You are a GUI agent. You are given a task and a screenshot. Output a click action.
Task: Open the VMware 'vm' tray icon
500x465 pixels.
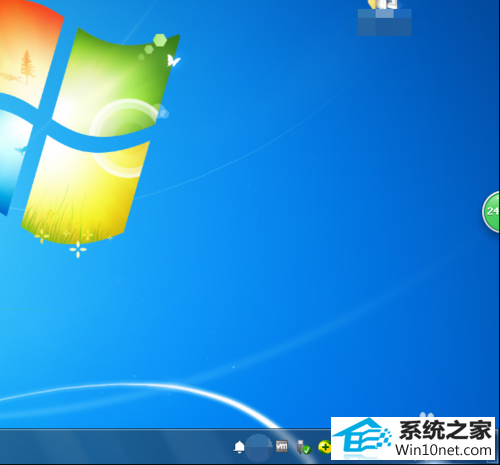point(282,446)
